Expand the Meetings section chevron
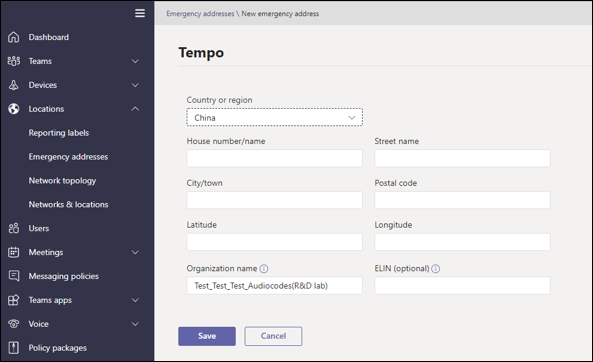This screenshot has width=593, height=362. tap(135, 252)
